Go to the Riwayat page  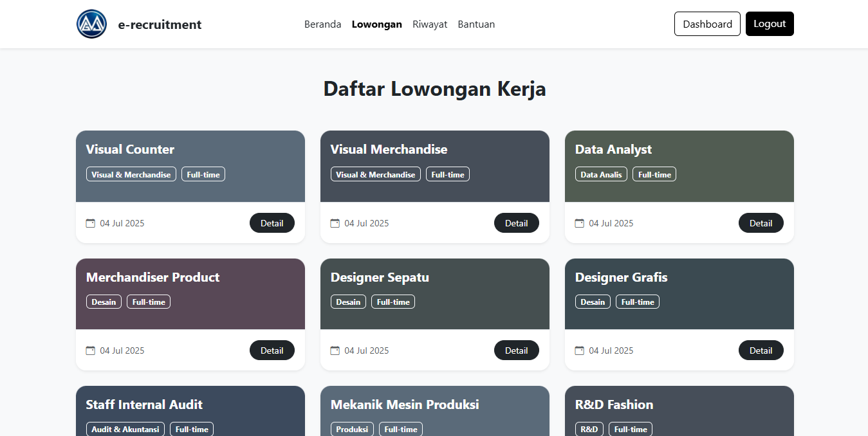click(430, 24)
